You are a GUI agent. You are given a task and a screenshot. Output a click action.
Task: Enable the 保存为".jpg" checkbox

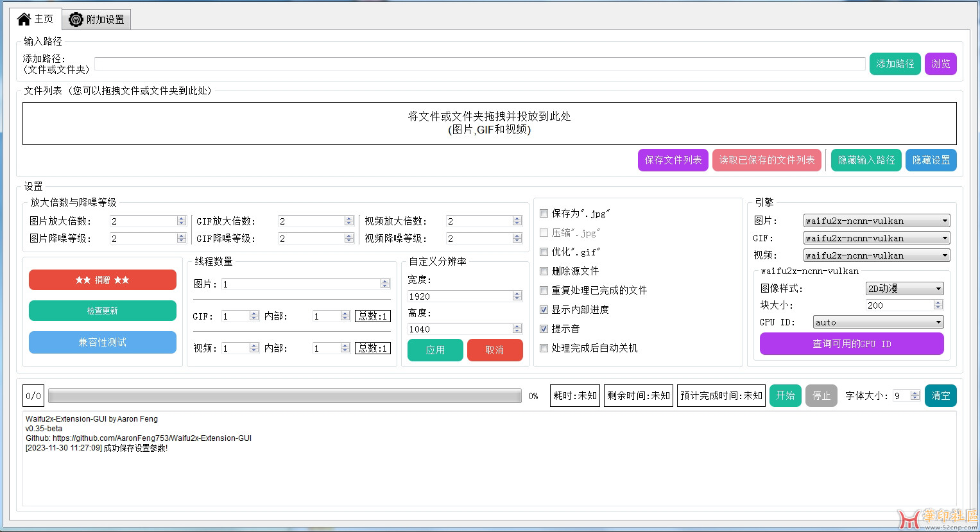point(544,214)
